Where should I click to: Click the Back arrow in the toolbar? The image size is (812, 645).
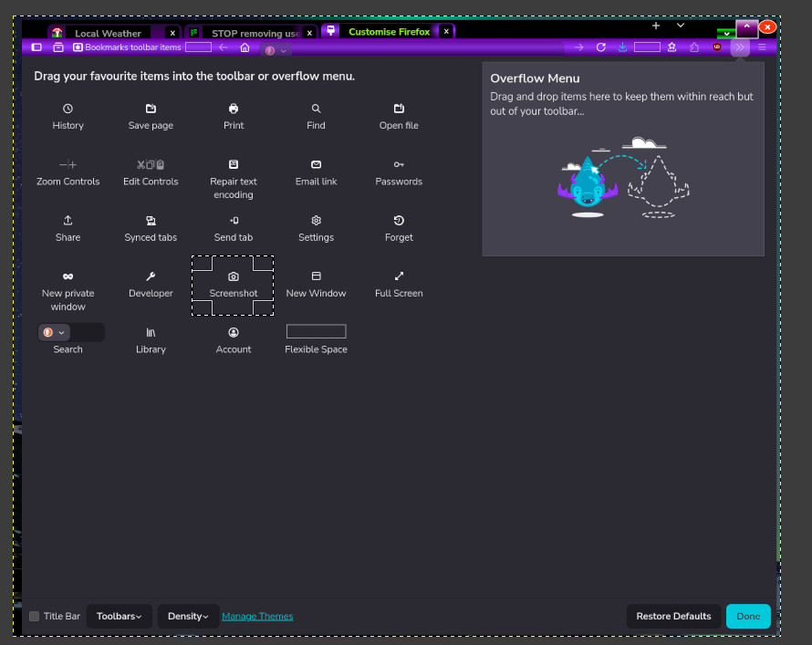224,47
